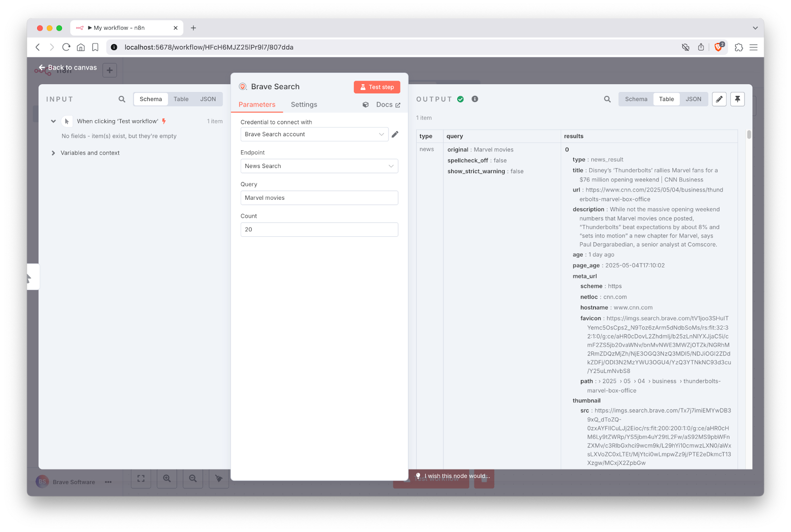The image size is (791, 532).
Task: Open Brave Software user options dots
Action: 108,482
